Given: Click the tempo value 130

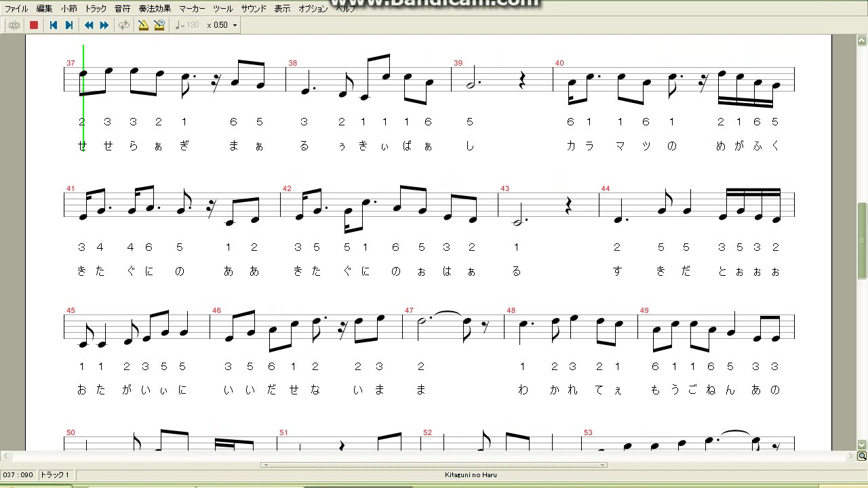Looking at the screenshot, I should coord(193,25).
